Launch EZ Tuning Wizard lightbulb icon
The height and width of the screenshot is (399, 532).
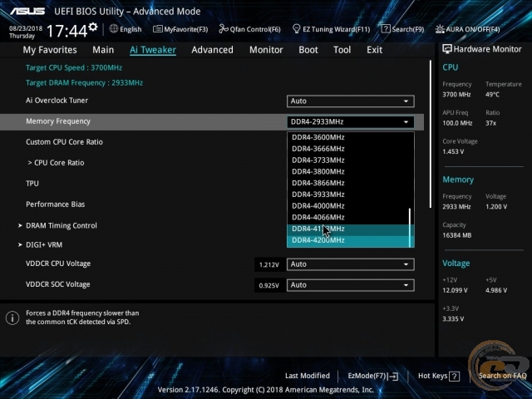coord(296,29)
